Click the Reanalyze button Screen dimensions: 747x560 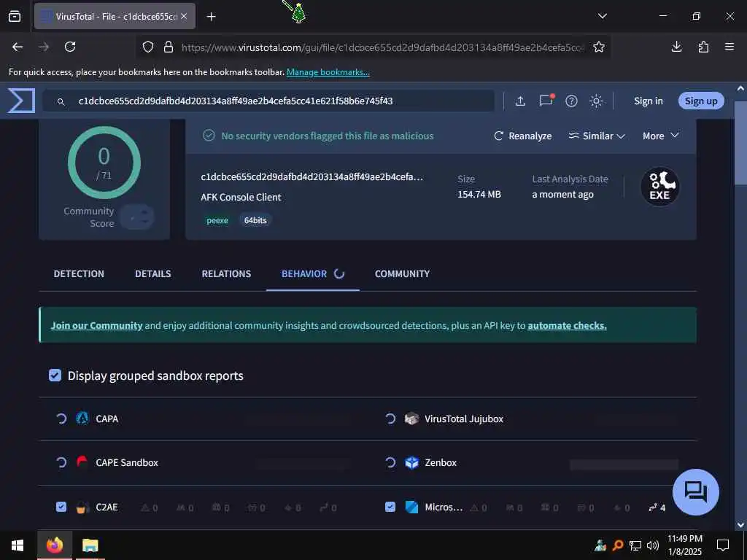[522, 136]
